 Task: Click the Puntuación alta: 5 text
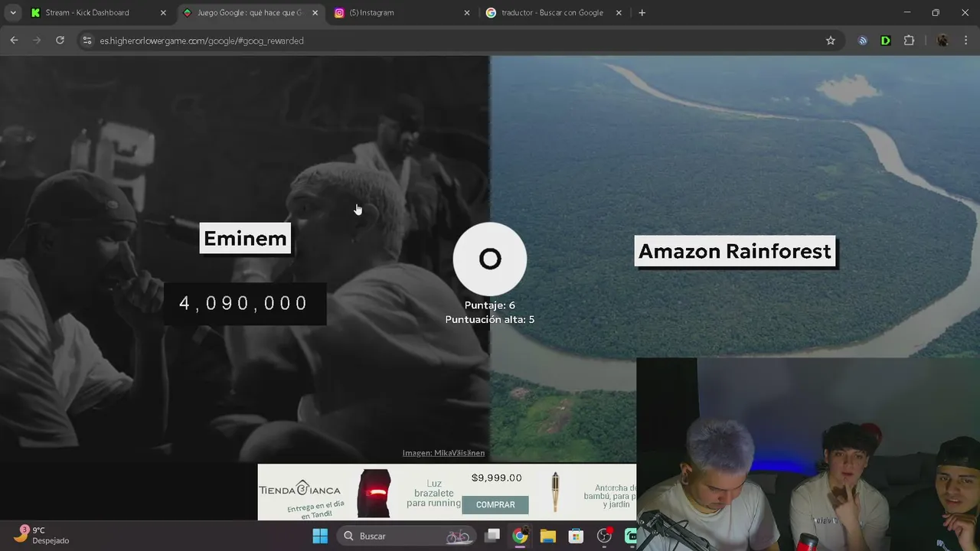490,319
